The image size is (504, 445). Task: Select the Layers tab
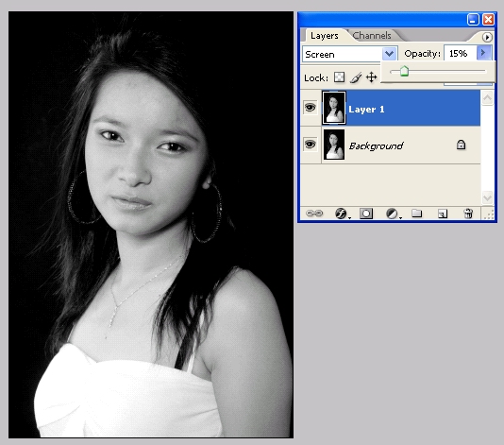click(x=325, y=35)
